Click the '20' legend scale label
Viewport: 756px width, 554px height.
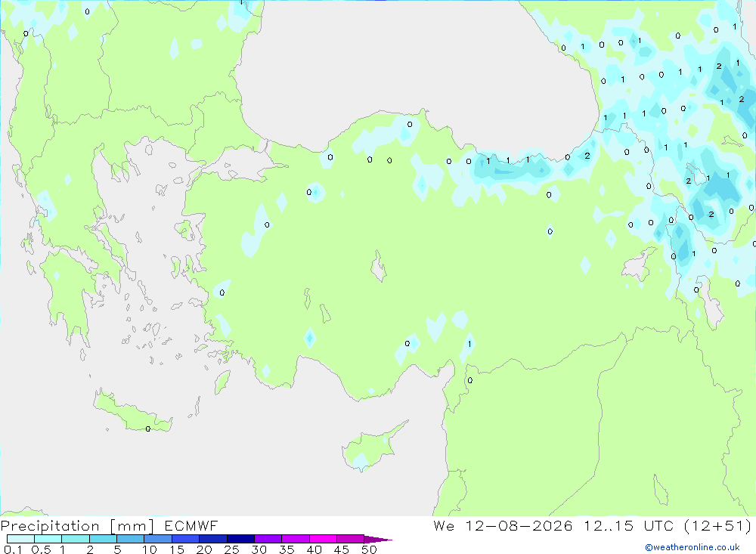[x=204, y=549]
